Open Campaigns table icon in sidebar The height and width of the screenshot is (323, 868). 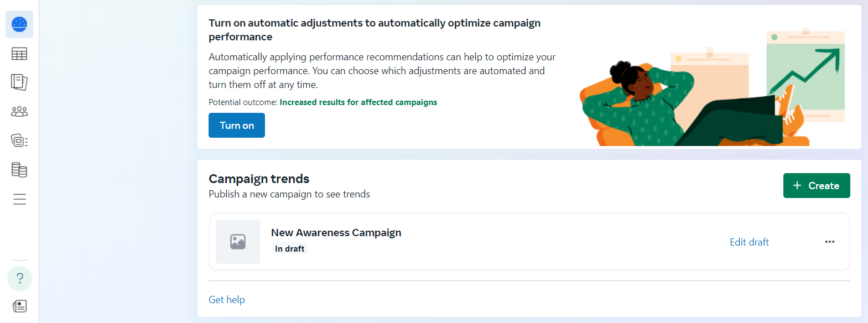point(19,54)
